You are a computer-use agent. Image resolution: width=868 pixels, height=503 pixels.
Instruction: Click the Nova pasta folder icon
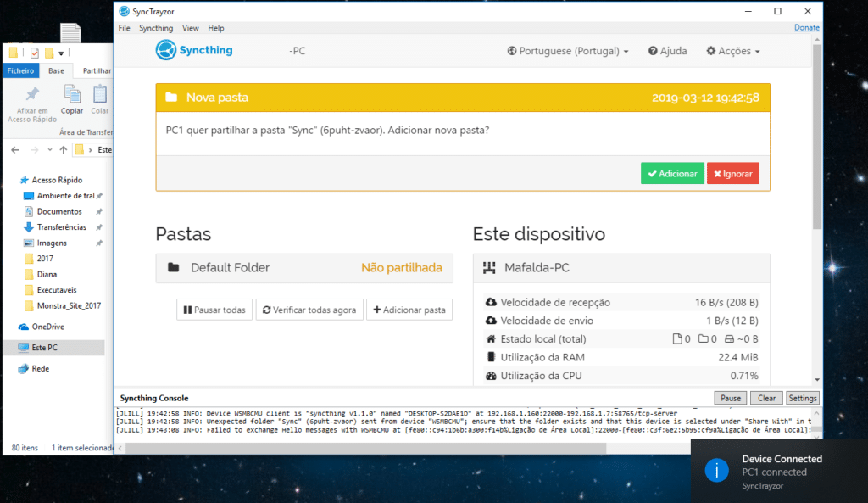click(x=171, y=98)
